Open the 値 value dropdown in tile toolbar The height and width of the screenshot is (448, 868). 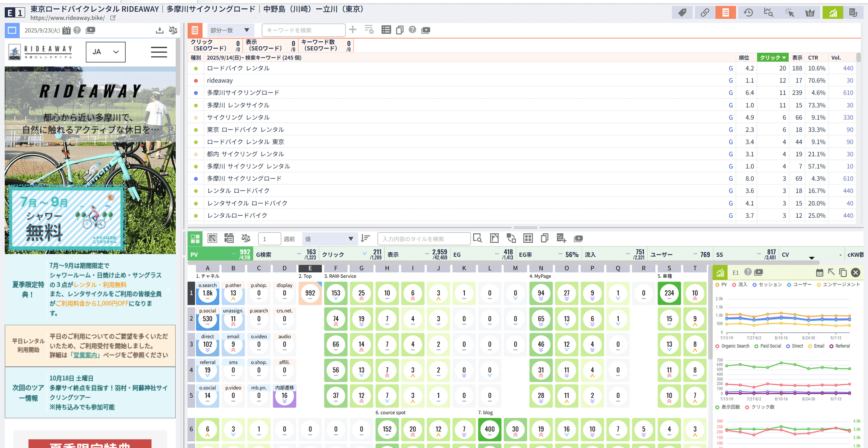click(329, 239)
